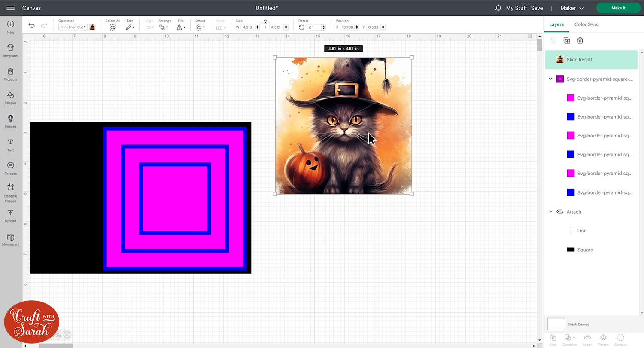Click the Position Y stepper arrows
The width and height of the screenshot is (644, 348).
pyautogui.click(x=383, y=27)
